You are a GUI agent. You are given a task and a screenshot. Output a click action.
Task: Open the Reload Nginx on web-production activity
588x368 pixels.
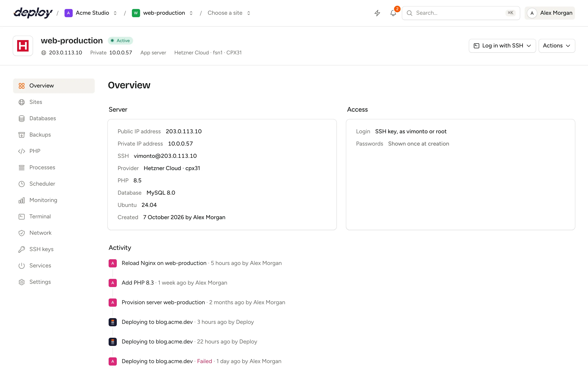(164, 263)
